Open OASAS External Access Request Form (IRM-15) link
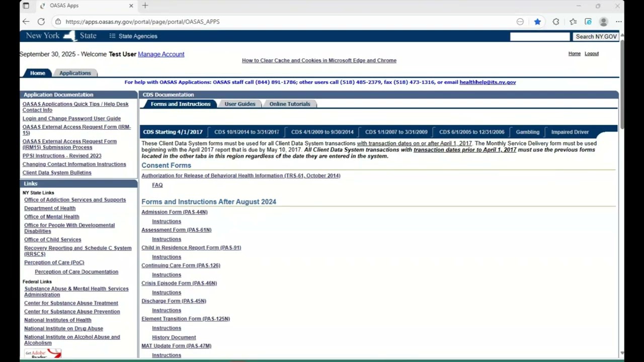The width and height of the screenshot is (644, 362). pyautogui.click(x=76, y=130)
